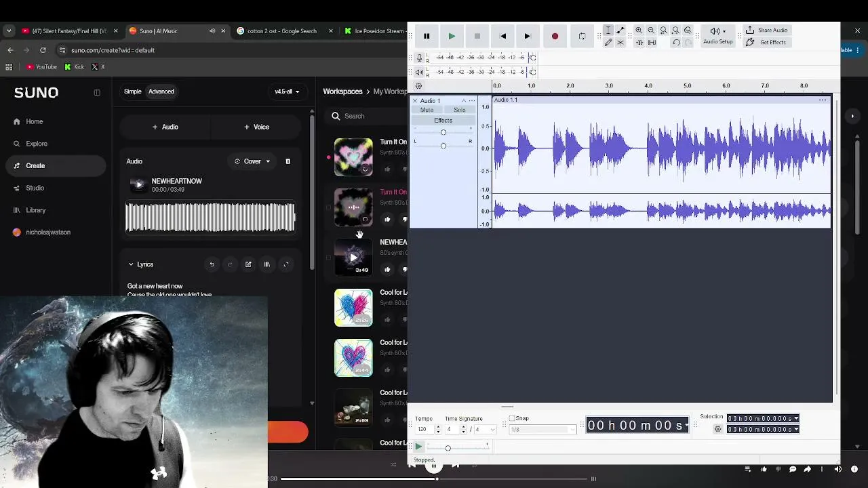
Task: Click the + Audio button in Suno
Action: [x=165, y=127]
